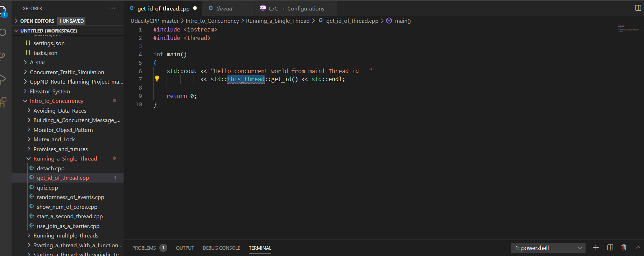Open show_num_of_cores.cpp file

pyautogui.click(x=67, y=207)
